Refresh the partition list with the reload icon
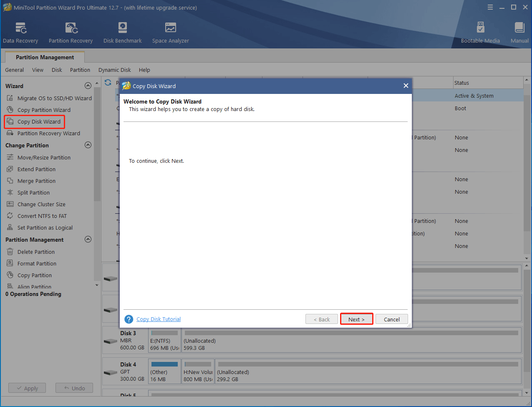 tap(108, 83)
